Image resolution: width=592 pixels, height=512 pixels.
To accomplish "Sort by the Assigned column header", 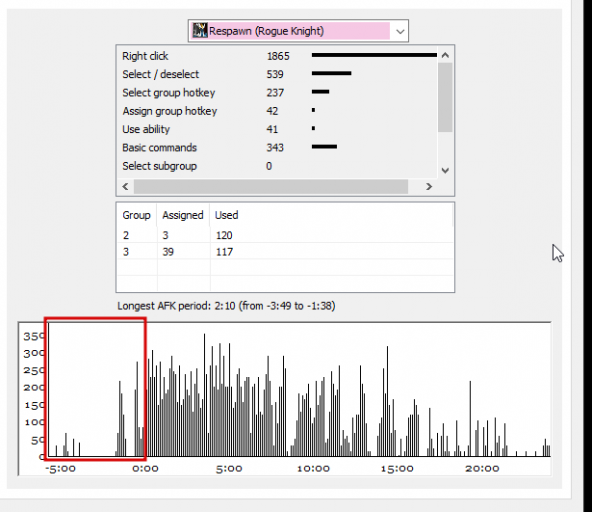I will [x=183, y=215].
